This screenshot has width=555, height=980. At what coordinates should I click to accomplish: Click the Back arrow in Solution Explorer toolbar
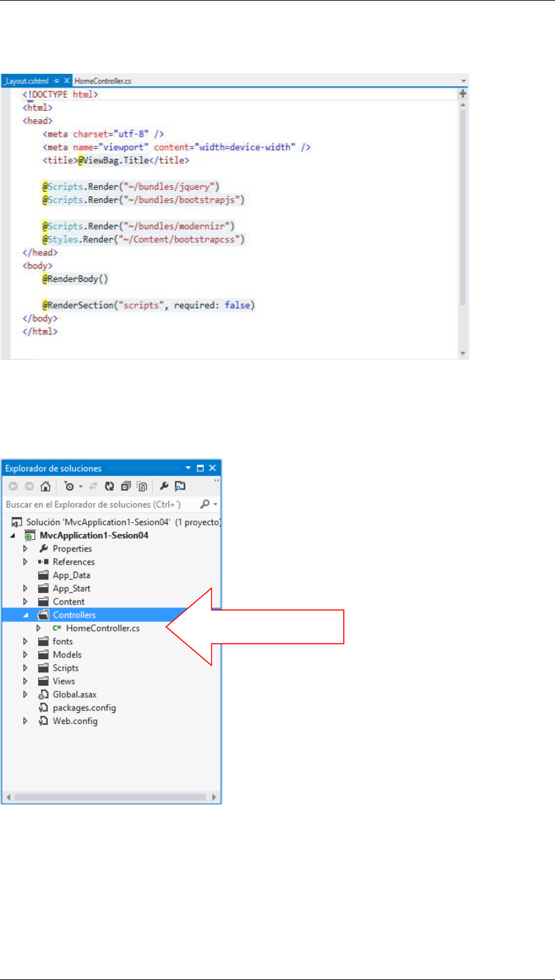pos(13,486)
